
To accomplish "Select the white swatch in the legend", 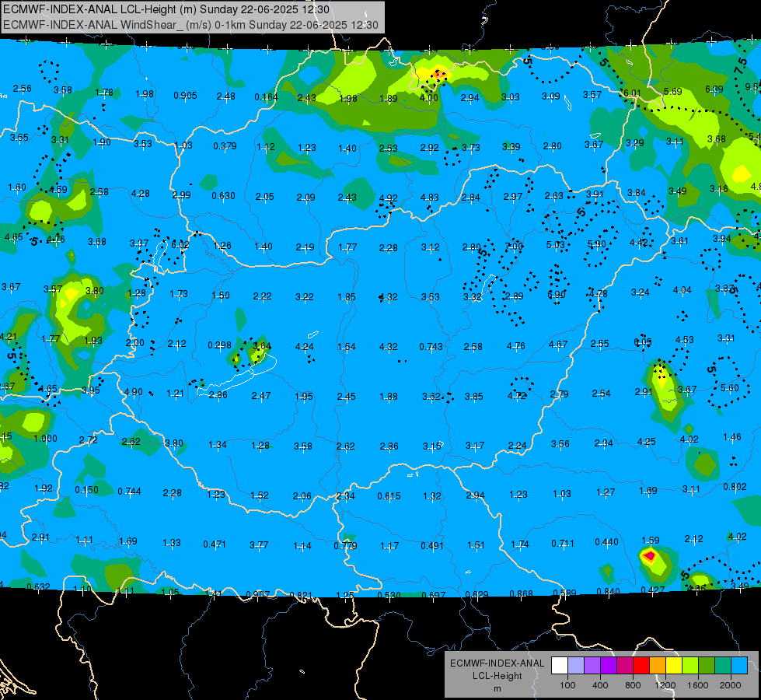I will point(560,666).
